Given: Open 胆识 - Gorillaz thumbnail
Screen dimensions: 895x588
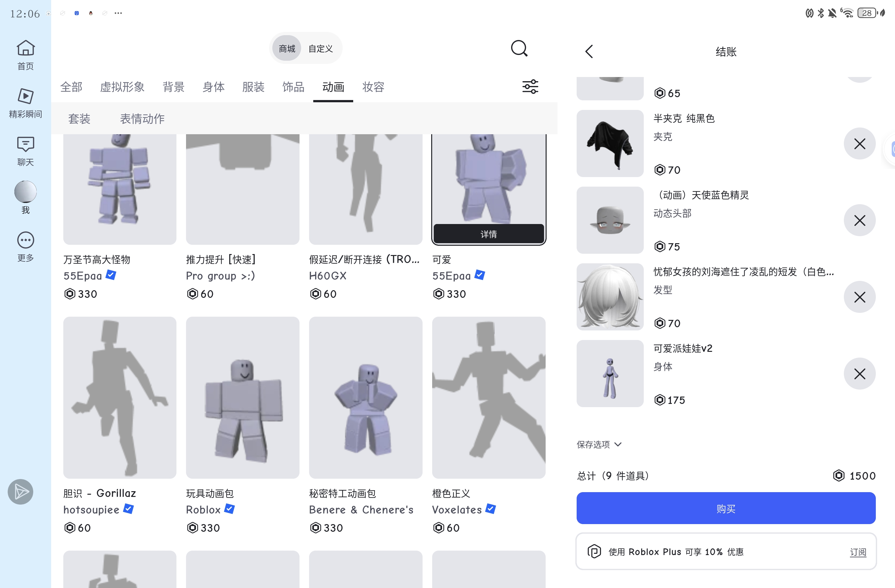Looking at the screenshot, I should 120,398.
